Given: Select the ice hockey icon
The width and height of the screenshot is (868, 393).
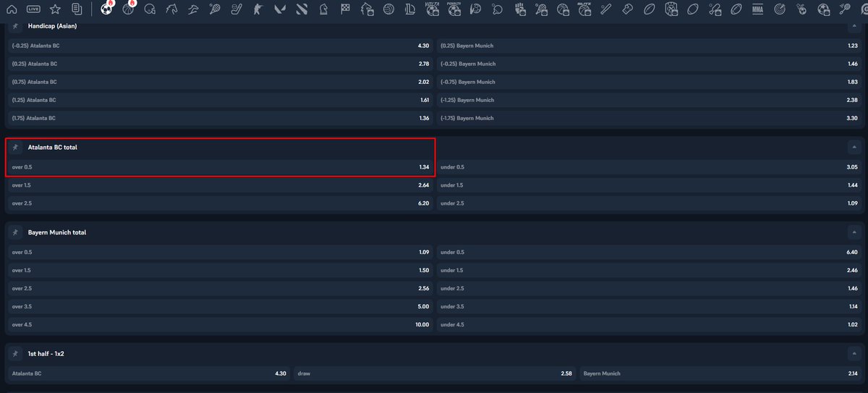Looking at the screenshot, I should tap(237, 9).
